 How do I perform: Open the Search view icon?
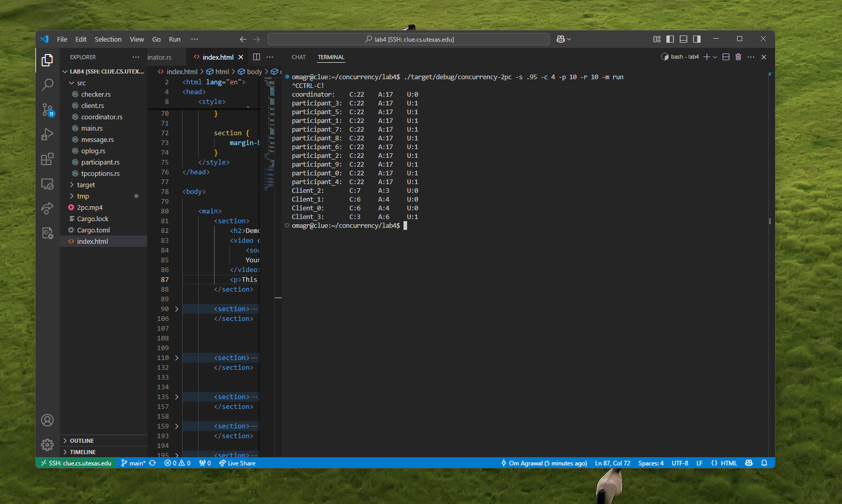(x=47, y=85)
